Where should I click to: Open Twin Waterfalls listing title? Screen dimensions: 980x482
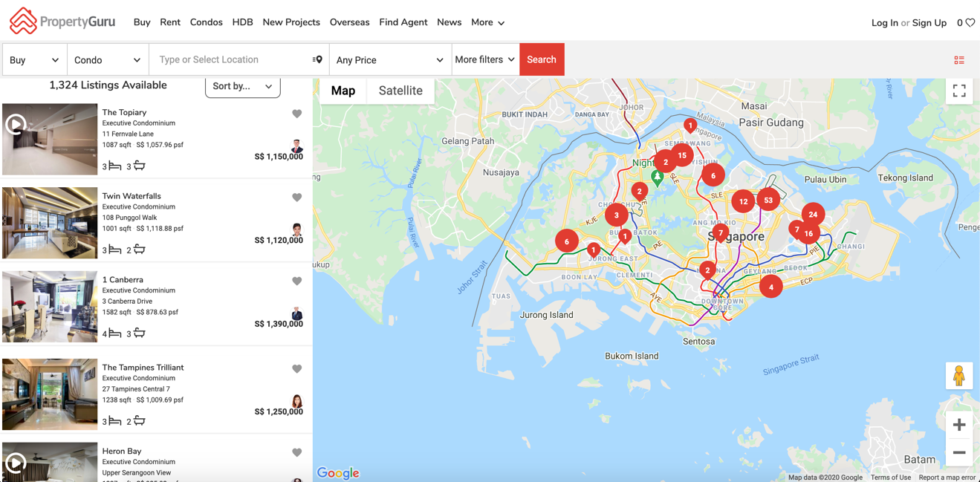132,196
